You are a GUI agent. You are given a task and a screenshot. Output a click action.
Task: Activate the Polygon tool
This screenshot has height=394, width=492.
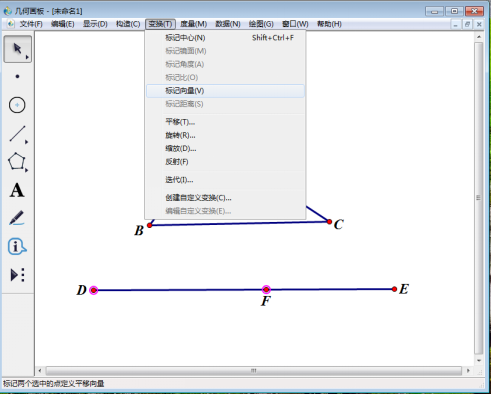pyautogui.click(x=16, y=162)
